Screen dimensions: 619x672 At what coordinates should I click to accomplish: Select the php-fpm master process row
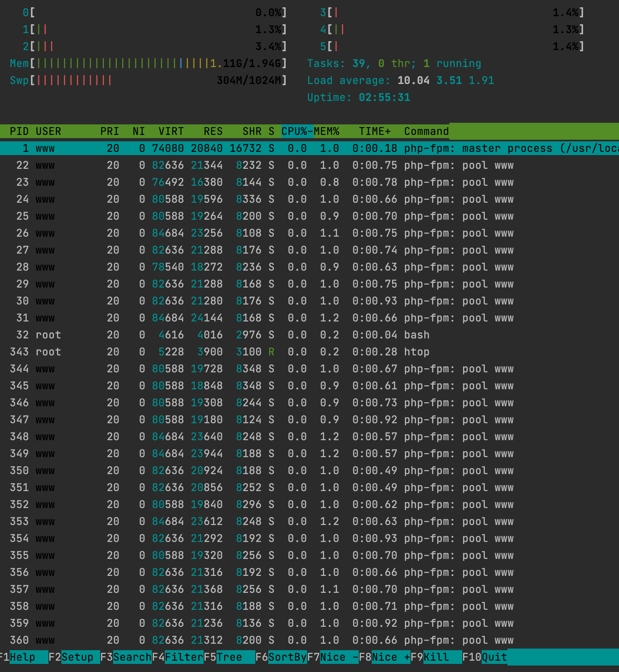(x=309, y=148)
